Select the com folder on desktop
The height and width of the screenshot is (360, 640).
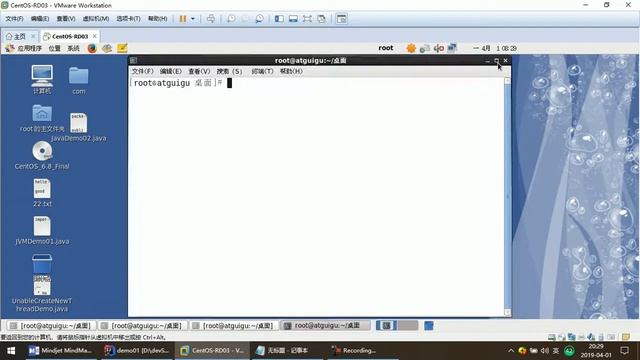pyautogui.click(x=79, y=80)
